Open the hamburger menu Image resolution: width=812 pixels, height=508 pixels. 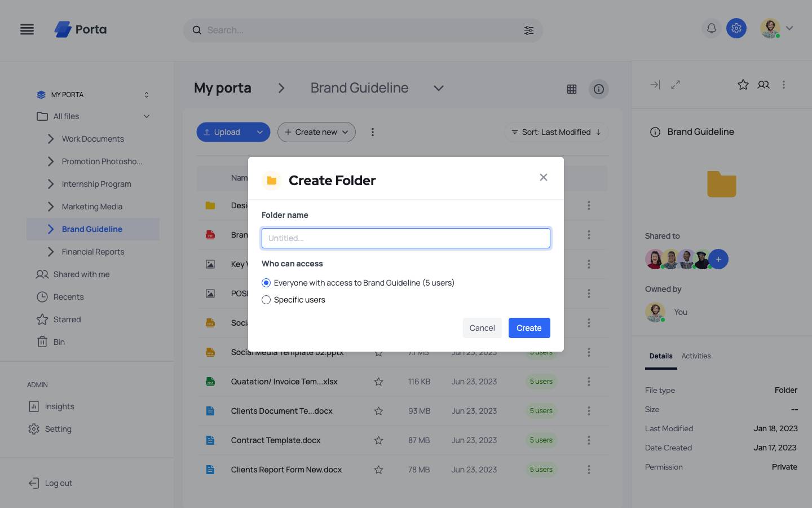pyautogui.click(x=27, y=29)
